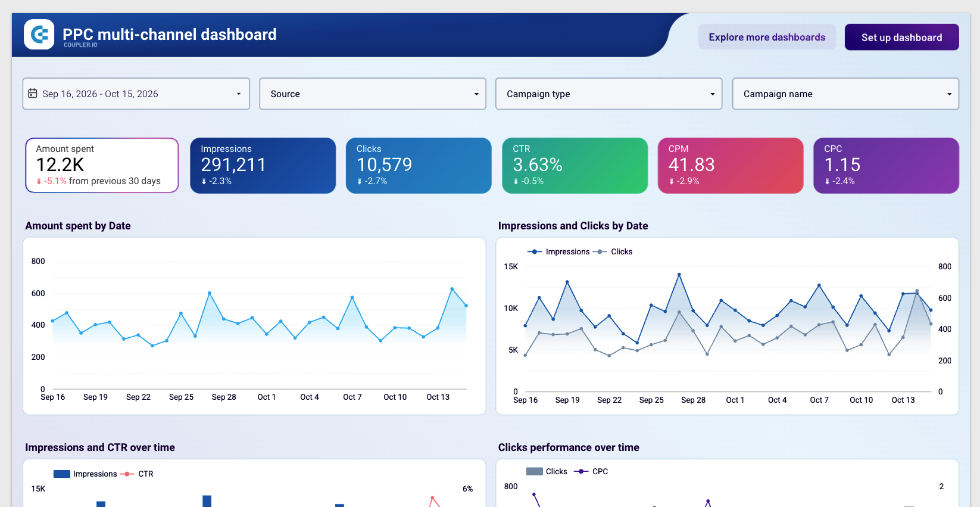Click Explore more dashboards button
Viewport: 980px width, 507px height.
[767, 37]
